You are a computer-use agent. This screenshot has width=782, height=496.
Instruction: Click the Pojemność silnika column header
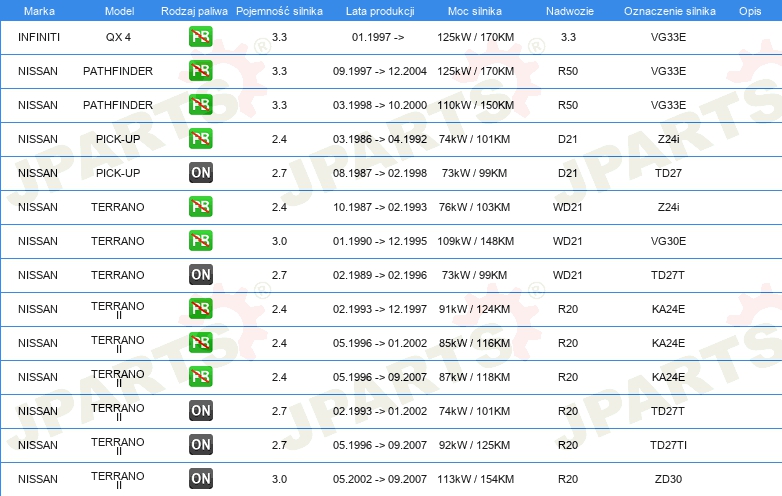pyautogui.click(x=279, y=11)
